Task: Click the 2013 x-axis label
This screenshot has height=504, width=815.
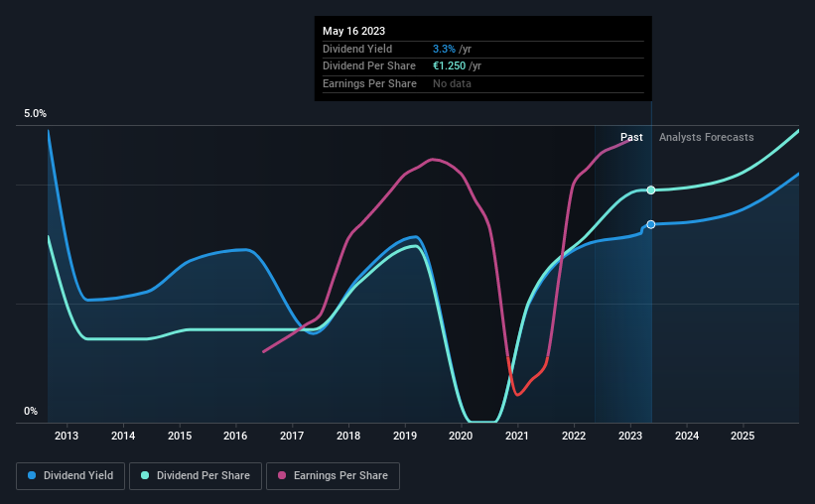Action: coord(67,436)
